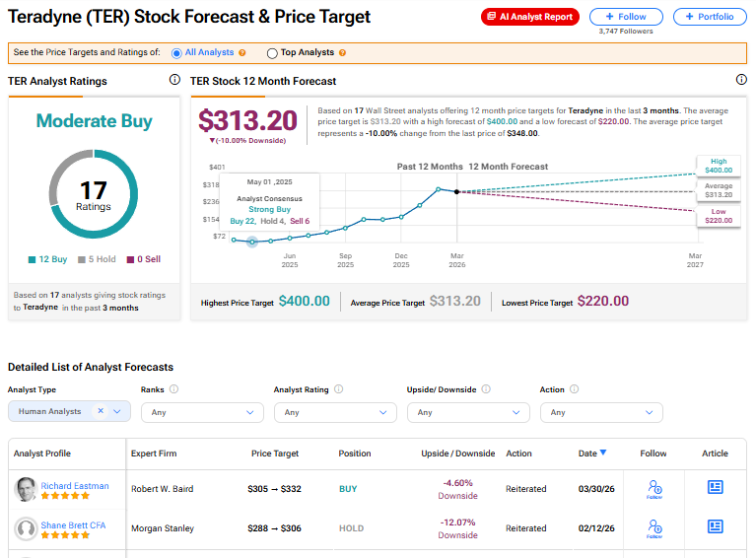This screenshot has height=558, width=756.
Task: Select the All Analysts radio option
Action: point(177,53)
